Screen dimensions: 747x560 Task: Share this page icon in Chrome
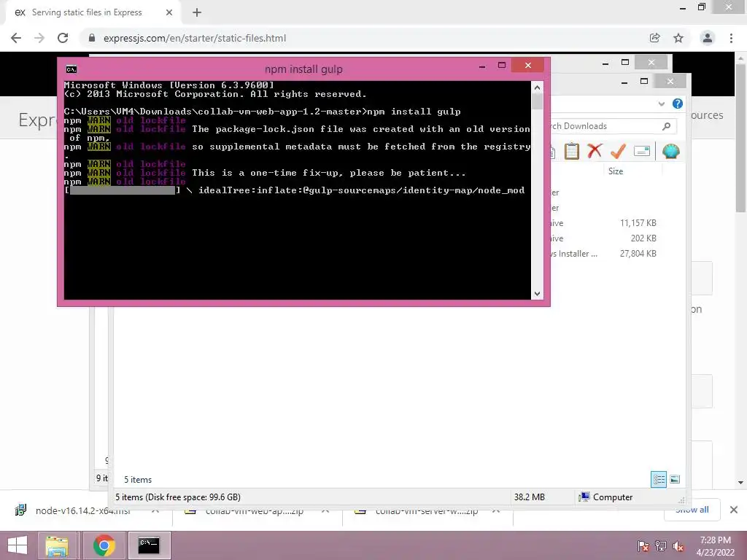pyautogui.click(x=654, y=38)
